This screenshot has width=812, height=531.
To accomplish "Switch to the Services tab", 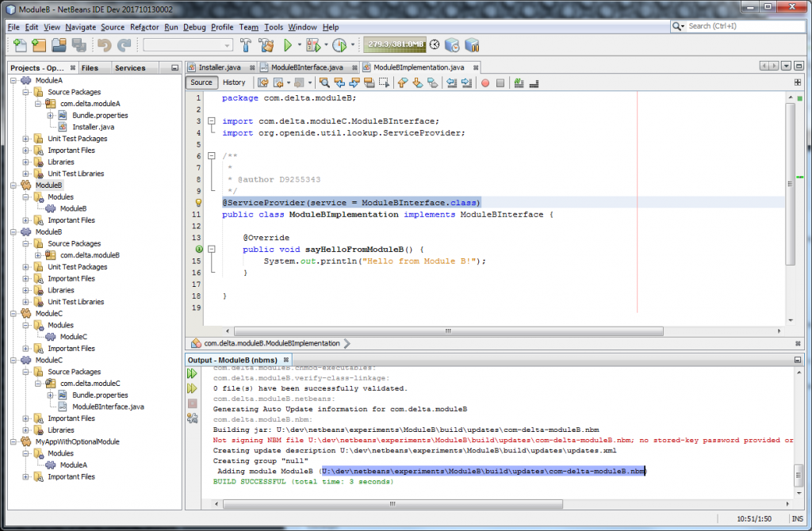I will point(130,68).
